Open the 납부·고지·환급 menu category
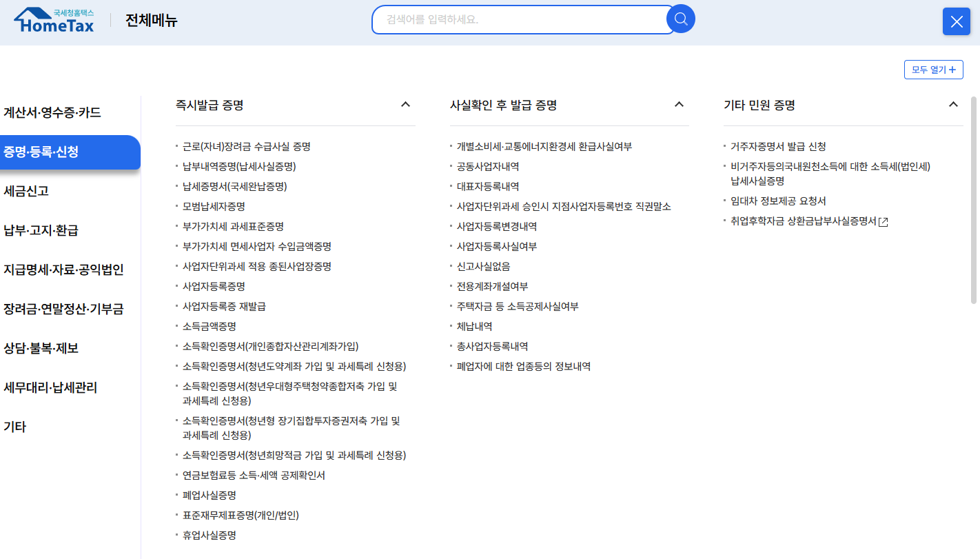The image size is (980, 559). [41, 230]
